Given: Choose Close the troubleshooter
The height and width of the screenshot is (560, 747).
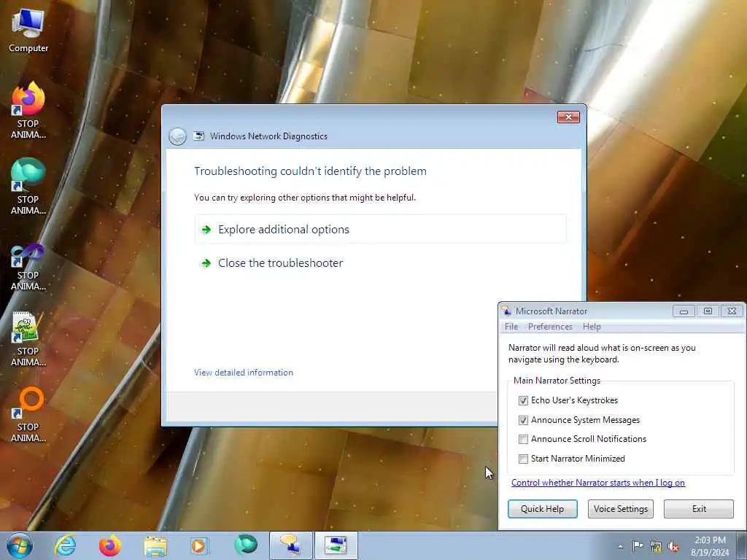Looking at the screenshot, I should coord(380,262).
